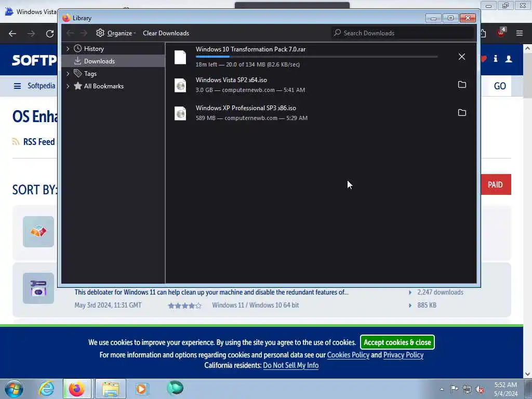Click the Softpedia user account icon

pos(509,59)
